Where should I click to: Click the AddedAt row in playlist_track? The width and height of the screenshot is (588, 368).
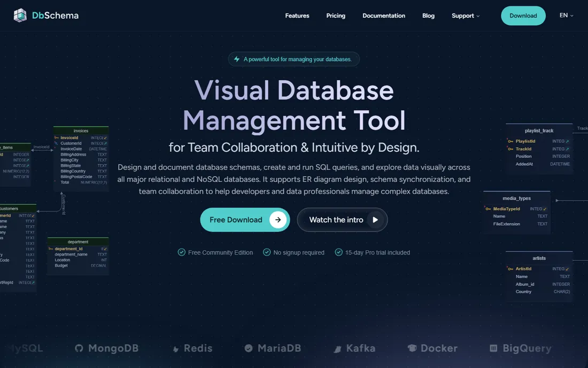(x=539, y=164)
